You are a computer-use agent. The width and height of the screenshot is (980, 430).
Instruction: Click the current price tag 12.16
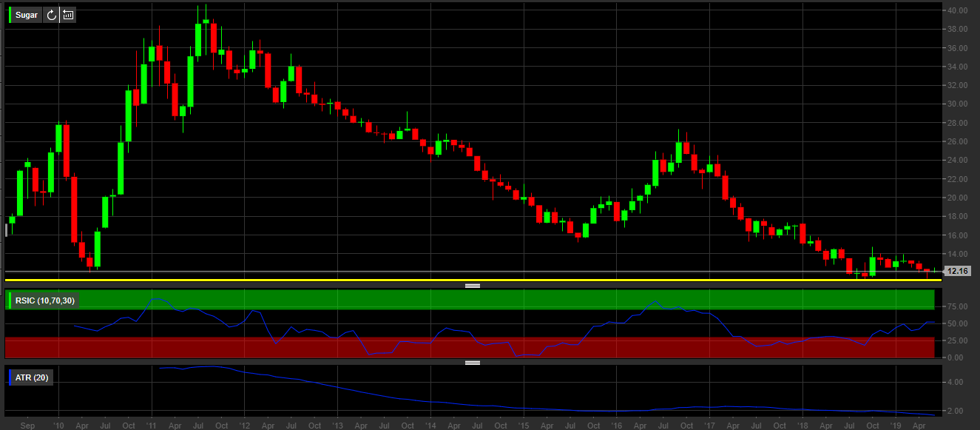click(x=957, y=272)
